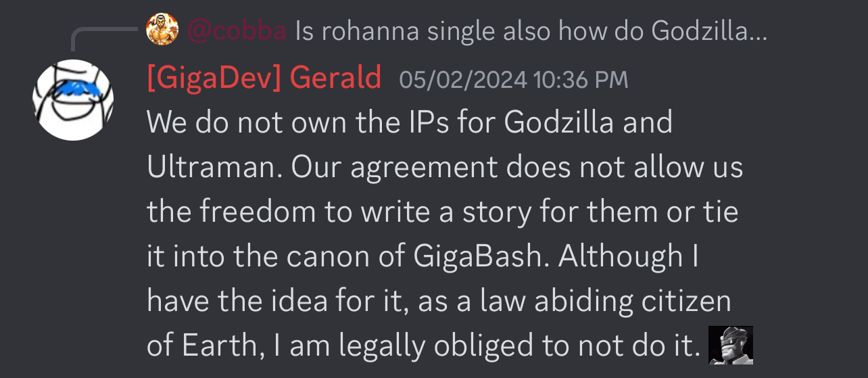Click the message line starting 'We do not own'
Image resolution: width=868 pixels, height=378 pixels.
point(410,123)
